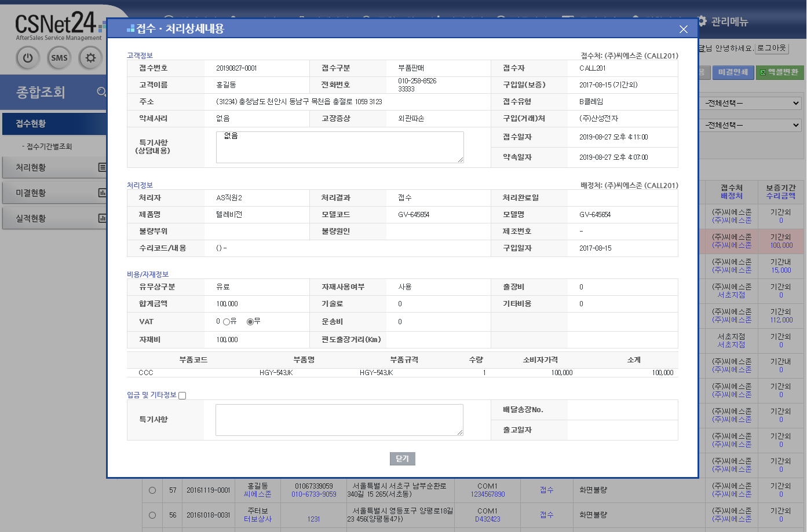Click the chart icon next to 실적현황
Viewport: 807px width, 532px height.
[x=102, y=218]
